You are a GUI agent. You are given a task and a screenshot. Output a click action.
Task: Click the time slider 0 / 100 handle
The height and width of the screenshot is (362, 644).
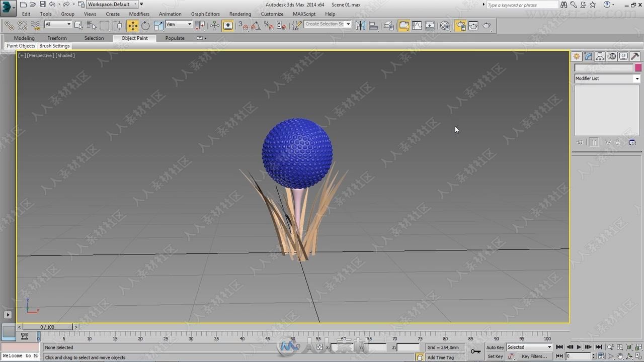(47, 327)
